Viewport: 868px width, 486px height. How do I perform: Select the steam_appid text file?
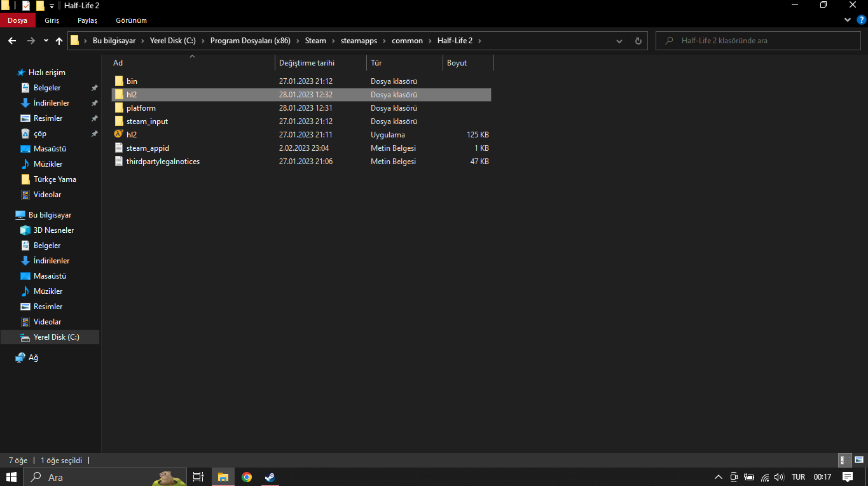click(x=301, y=148)
